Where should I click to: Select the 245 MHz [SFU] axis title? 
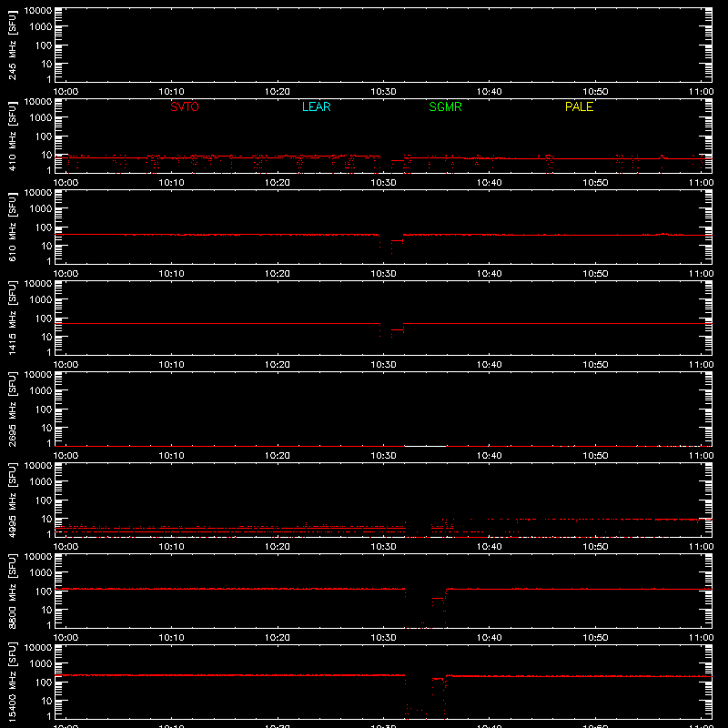(12, 45)
